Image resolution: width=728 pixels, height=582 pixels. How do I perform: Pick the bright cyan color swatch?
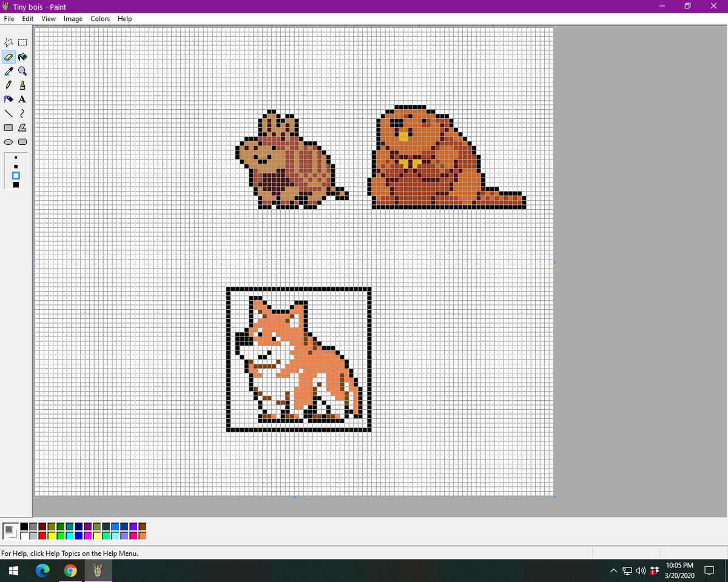70,536
